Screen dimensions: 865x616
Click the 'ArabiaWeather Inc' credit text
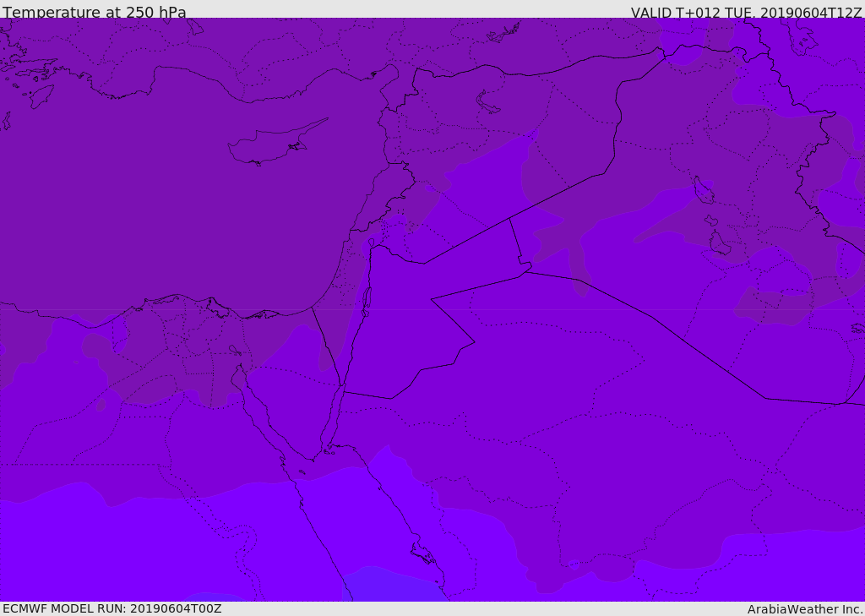[805, 609]
